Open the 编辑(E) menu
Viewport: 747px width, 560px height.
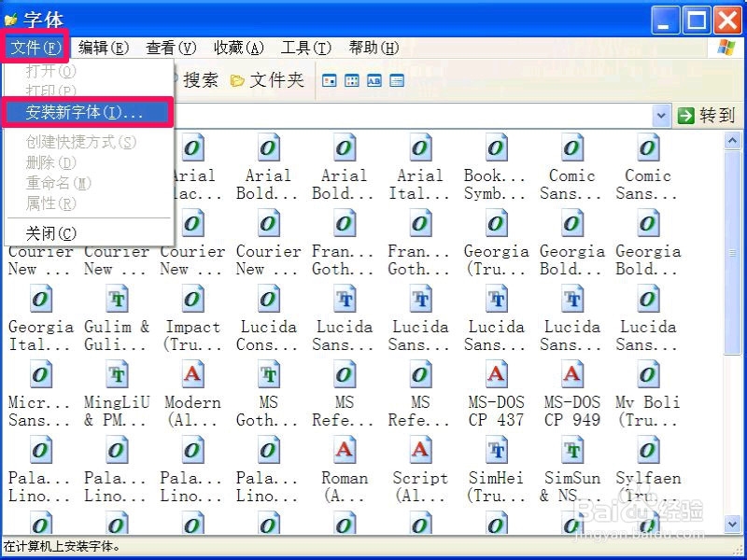103,48
